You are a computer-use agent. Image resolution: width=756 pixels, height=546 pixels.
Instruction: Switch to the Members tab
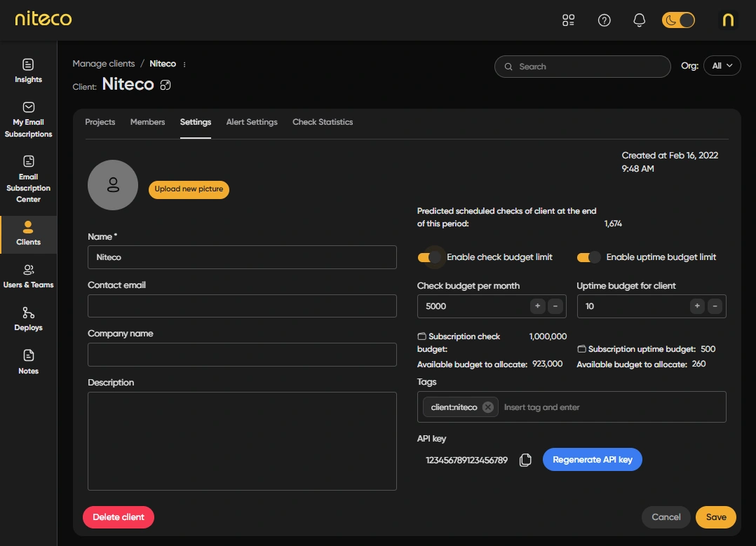coord(147,122)
